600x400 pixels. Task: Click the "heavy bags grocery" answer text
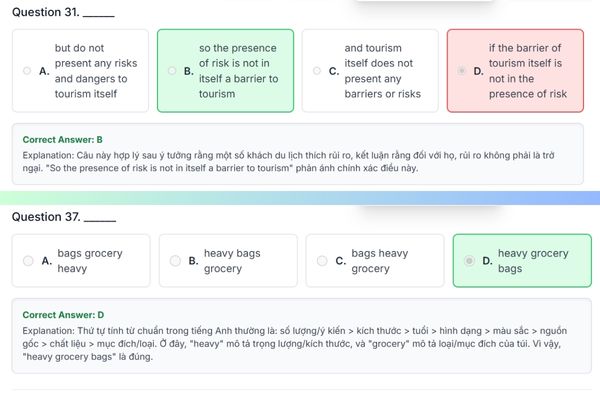[231, 261]
